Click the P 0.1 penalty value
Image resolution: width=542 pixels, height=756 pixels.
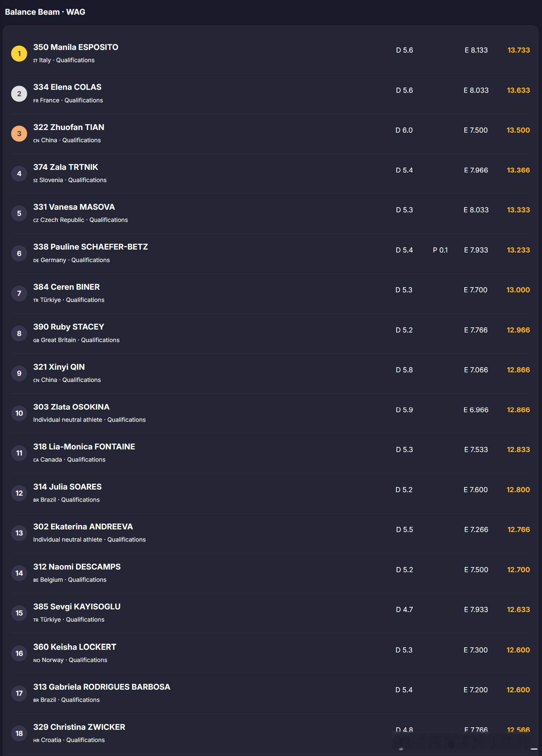(x=440, y=250)
